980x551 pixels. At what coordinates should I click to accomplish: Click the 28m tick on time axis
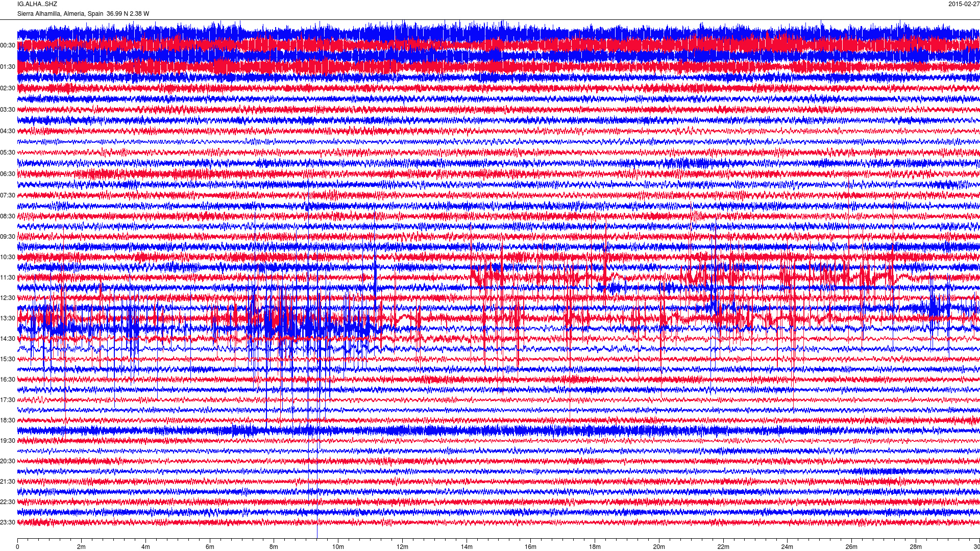click(x=916, y=547)
